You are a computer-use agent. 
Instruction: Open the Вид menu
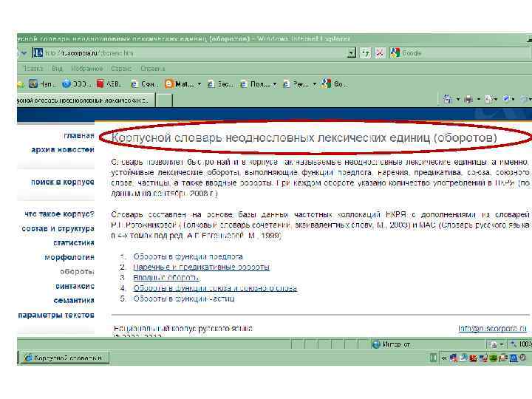point(57,69)
